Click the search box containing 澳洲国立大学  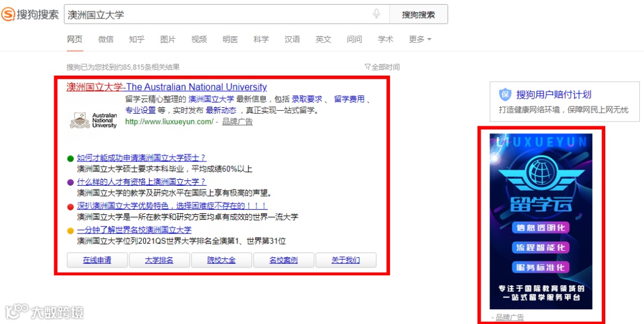click(x=227, y=15)
